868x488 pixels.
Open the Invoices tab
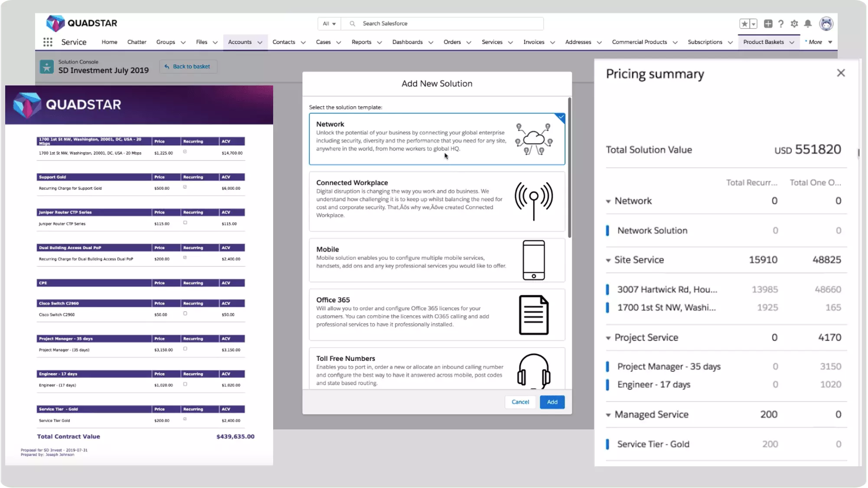point(533,42)
